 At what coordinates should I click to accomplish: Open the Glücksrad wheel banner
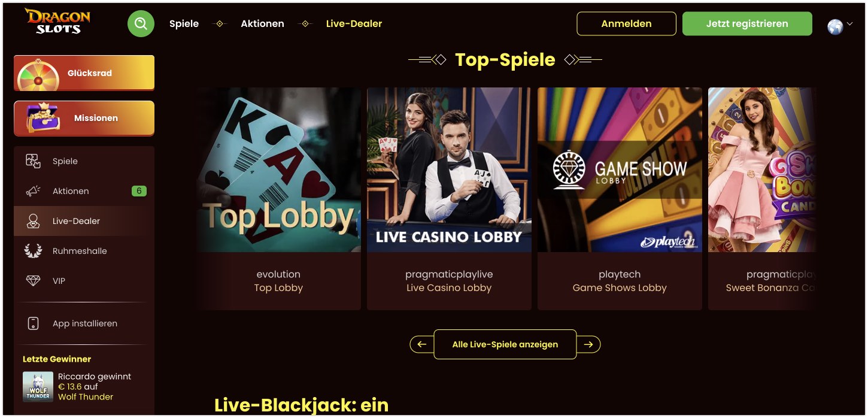(x=84, y=73)
